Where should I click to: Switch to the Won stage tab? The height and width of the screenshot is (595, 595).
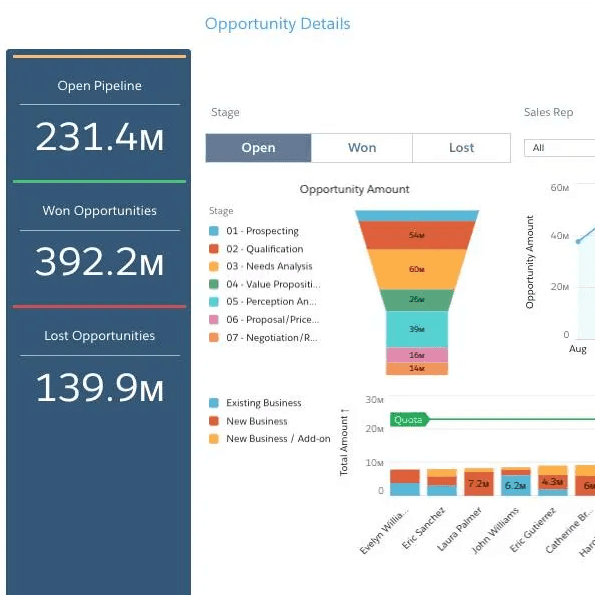coord(362,148)
